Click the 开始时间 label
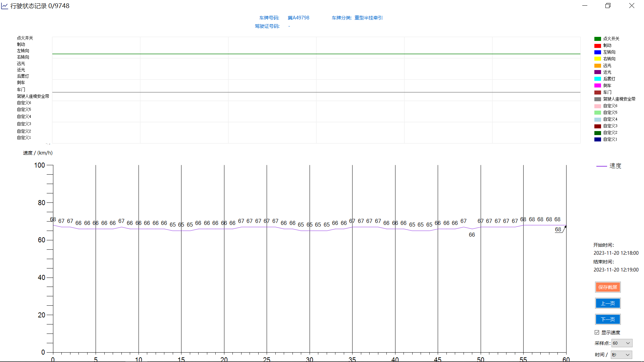Screen dimensions: 644x362 (603, 245)
